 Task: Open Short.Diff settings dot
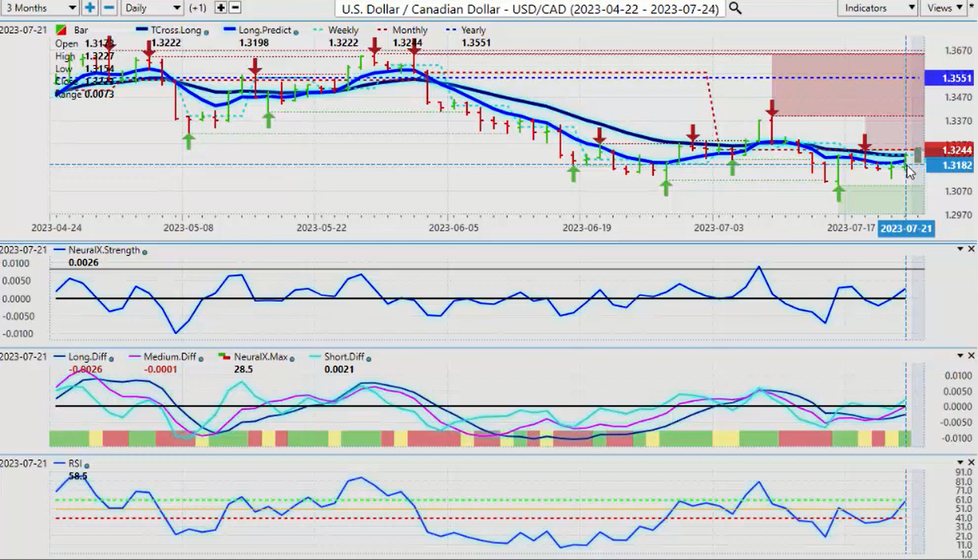click(x=368, y=358)
